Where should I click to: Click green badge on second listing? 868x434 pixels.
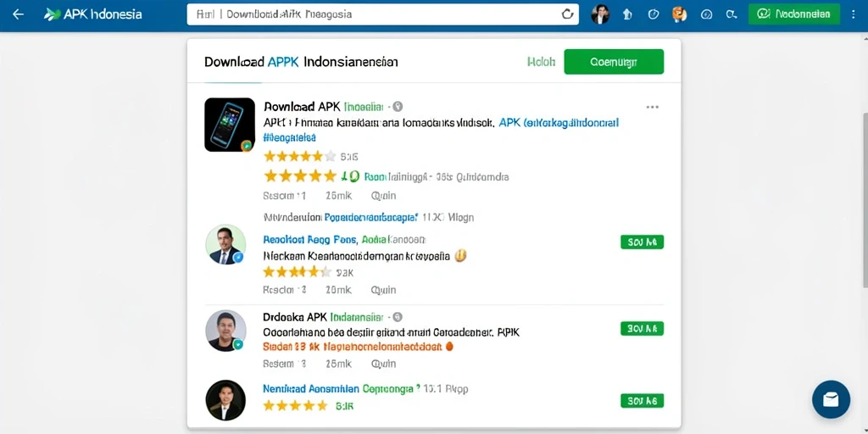click(x=643, y=242)
